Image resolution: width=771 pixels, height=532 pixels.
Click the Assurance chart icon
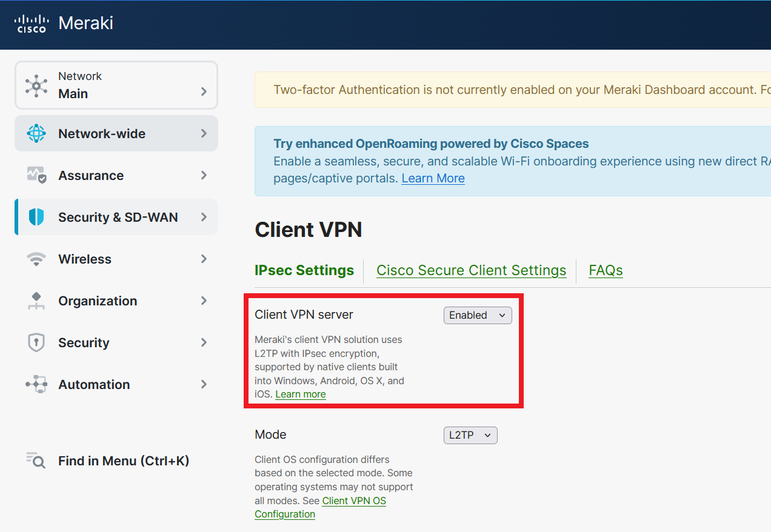click(x=36, y=175)
